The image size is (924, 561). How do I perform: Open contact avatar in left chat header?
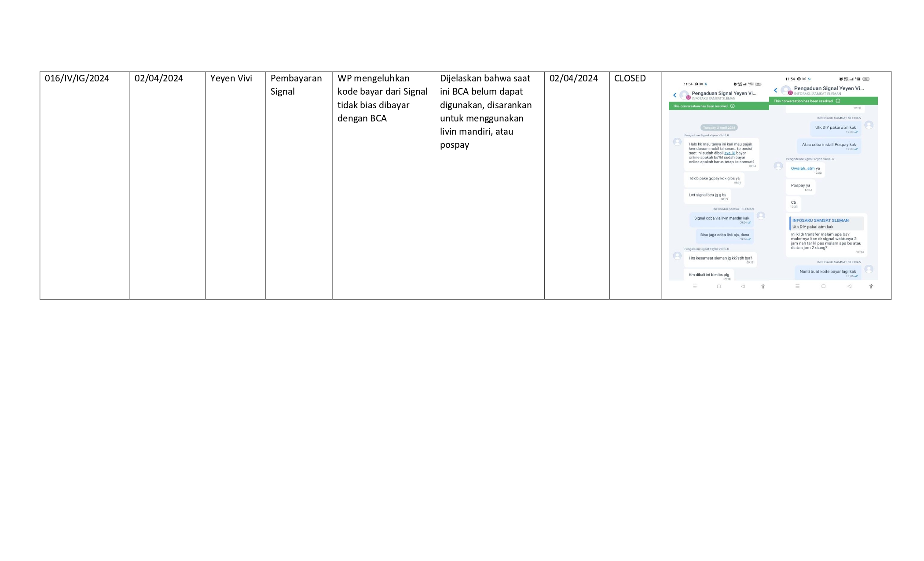pyautogui.click(x=684, y=95)
